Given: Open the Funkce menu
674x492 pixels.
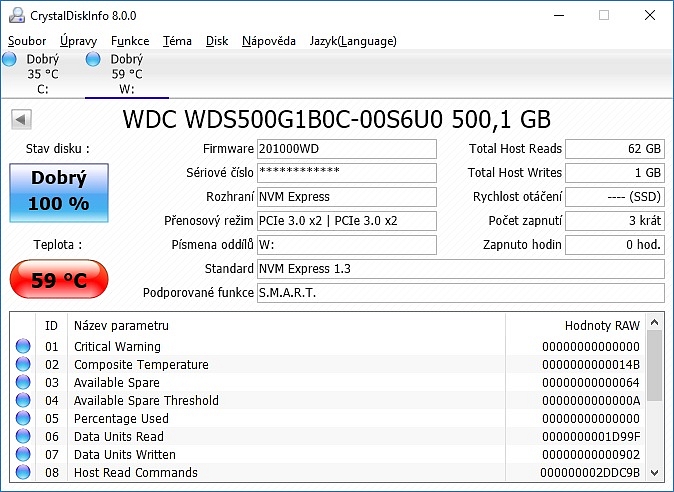Looking at the screenshot, I should (130, 41).
